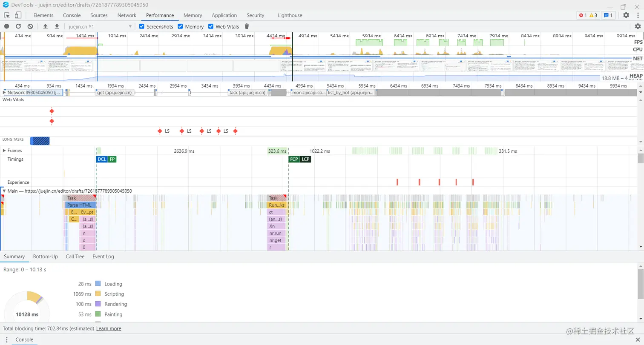Toggle the device toolbar icon
This screenshot has height=345, width=644.
click(x=18, y=15)
